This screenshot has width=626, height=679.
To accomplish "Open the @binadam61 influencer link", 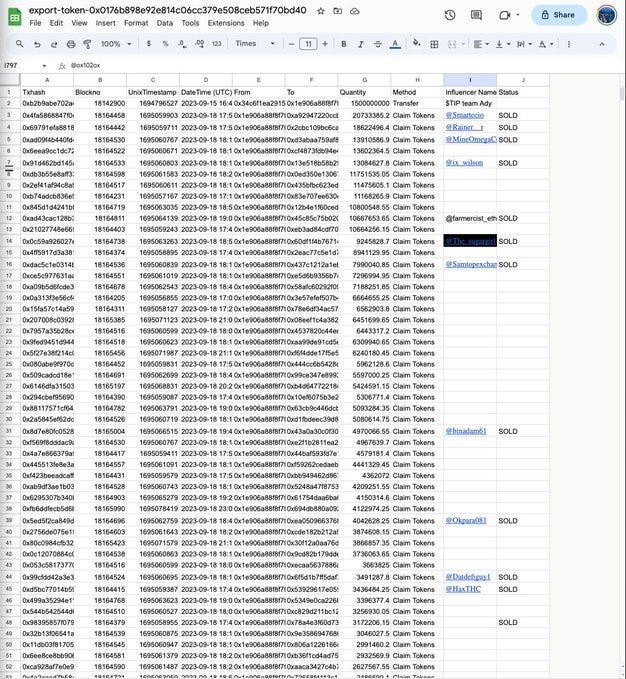I will tap(466, 431).
